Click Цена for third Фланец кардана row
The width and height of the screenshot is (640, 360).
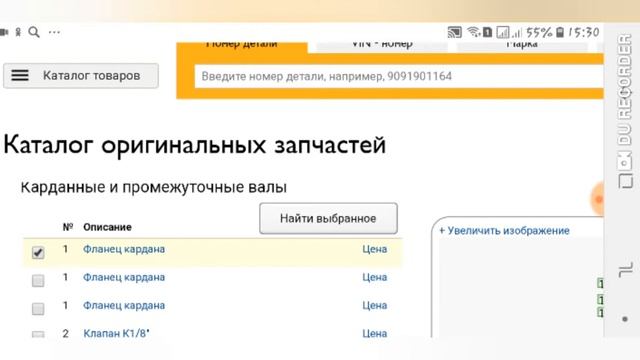pos(374,305)
